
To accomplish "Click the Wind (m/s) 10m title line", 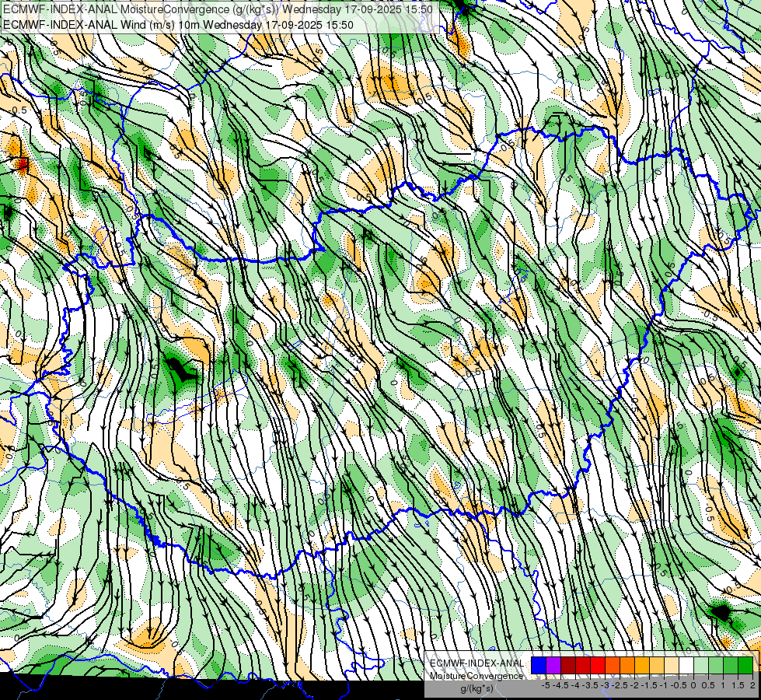I will 178,25.
